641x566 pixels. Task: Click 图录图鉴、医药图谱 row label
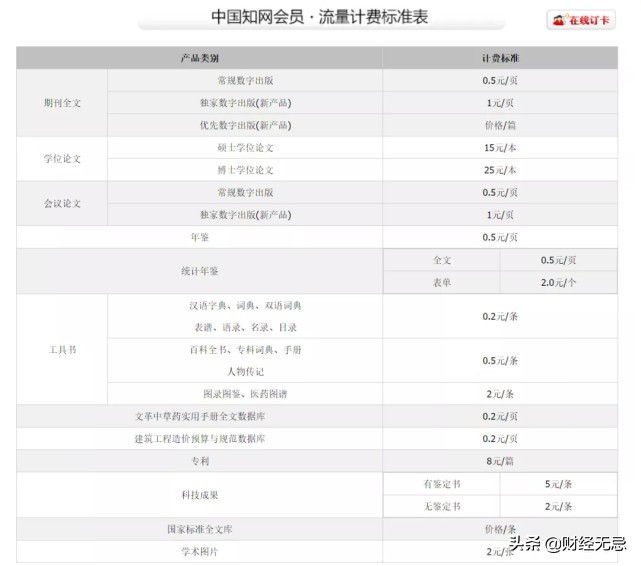(x=245, y=394)
